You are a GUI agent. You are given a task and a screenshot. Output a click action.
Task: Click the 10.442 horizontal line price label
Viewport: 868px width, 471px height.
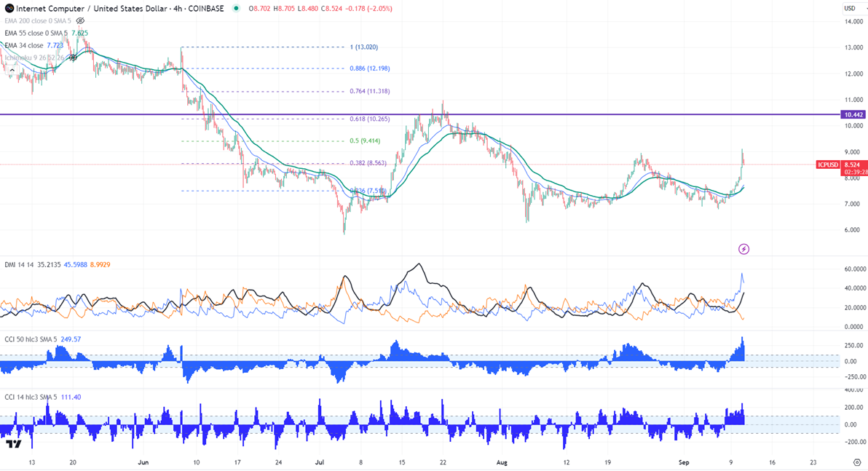pyautogui.click(x=853, y=115)
